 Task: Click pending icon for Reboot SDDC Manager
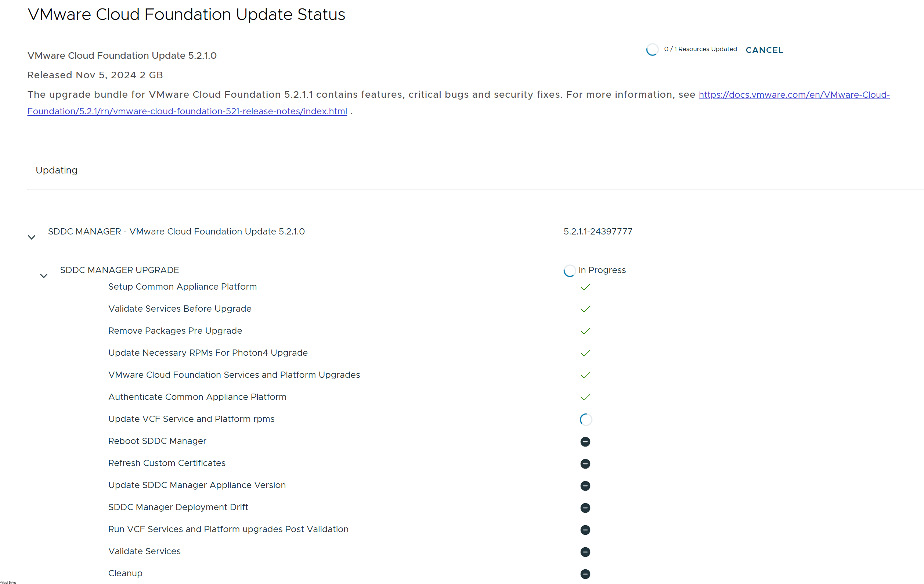click(x=585, y=441)
